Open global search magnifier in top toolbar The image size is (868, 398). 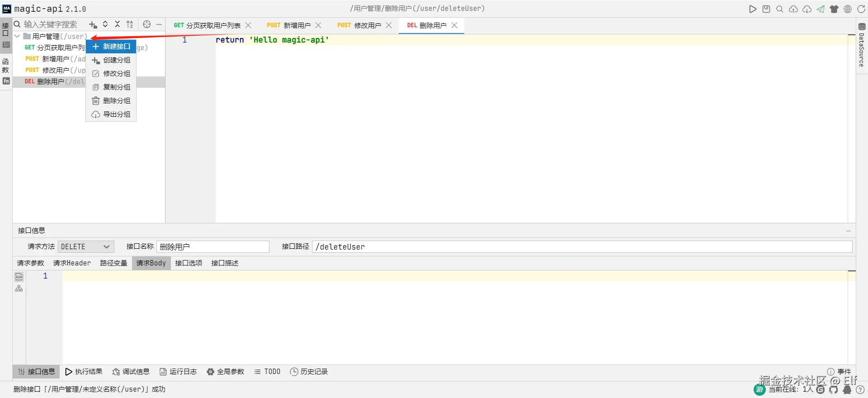(x=780, y=9)
